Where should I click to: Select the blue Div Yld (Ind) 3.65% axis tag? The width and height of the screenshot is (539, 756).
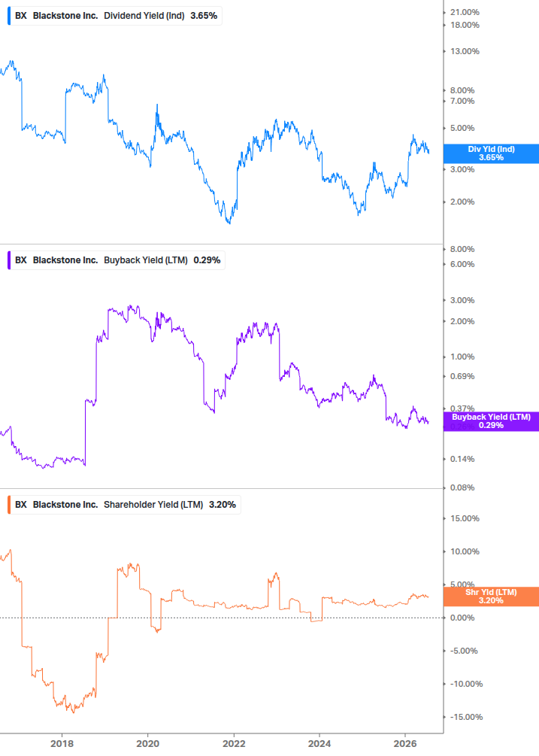tap(491, 153)
